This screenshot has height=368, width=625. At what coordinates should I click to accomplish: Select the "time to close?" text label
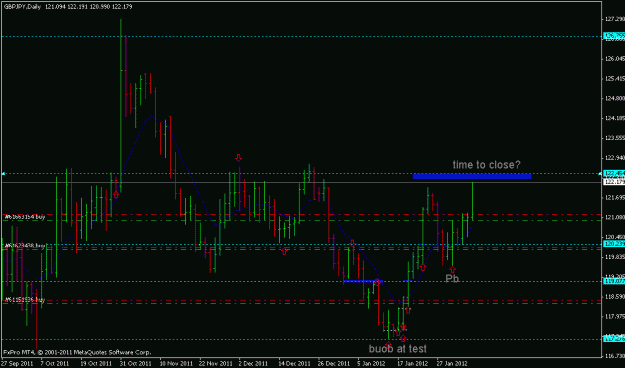tap(486, 165)
